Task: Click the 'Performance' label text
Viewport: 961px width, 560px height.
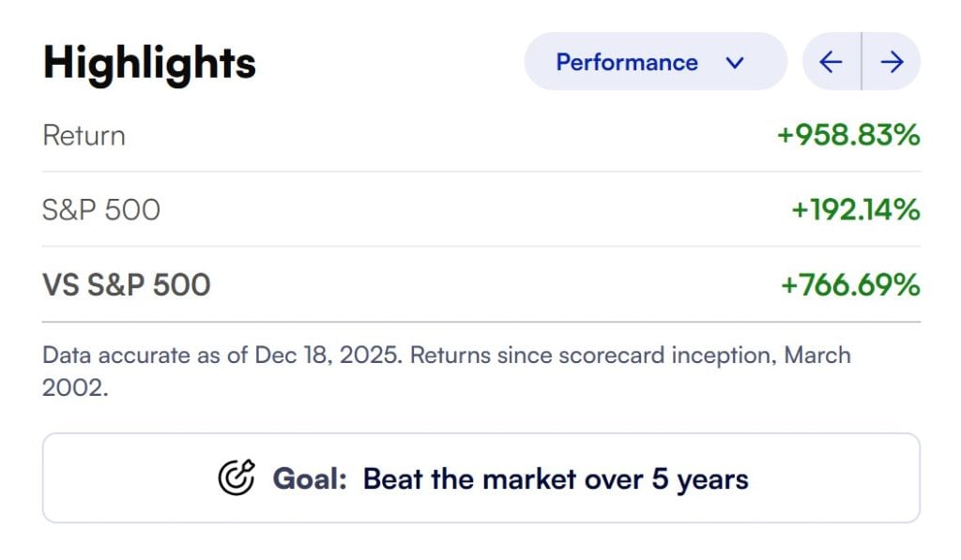Action: [626, 63]
